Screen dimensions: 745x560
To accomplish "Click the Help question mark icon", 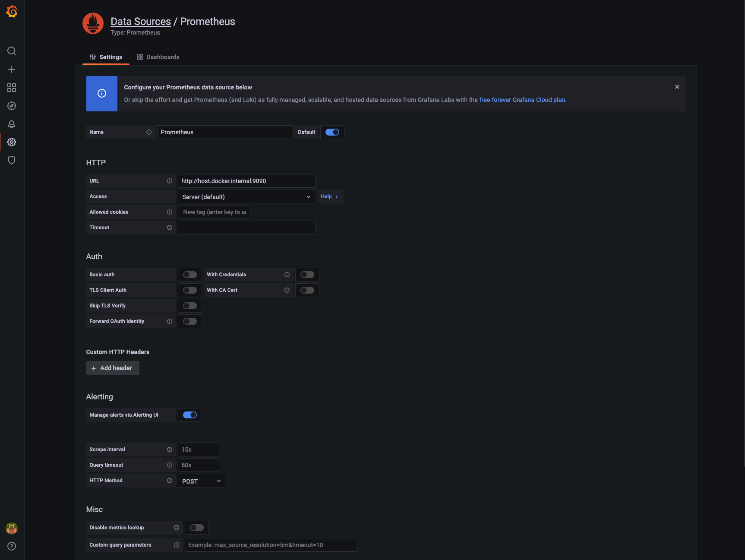I will click(x=12, y=546).
